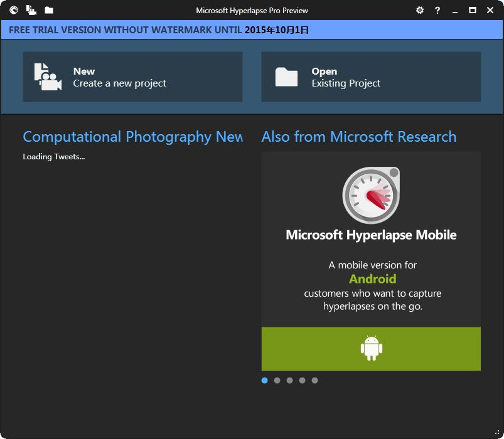Screen dimensions: 504x439
Task: Click the Microsoft Hyperlapse Mobile title text
Action: (x=371, y=235)
